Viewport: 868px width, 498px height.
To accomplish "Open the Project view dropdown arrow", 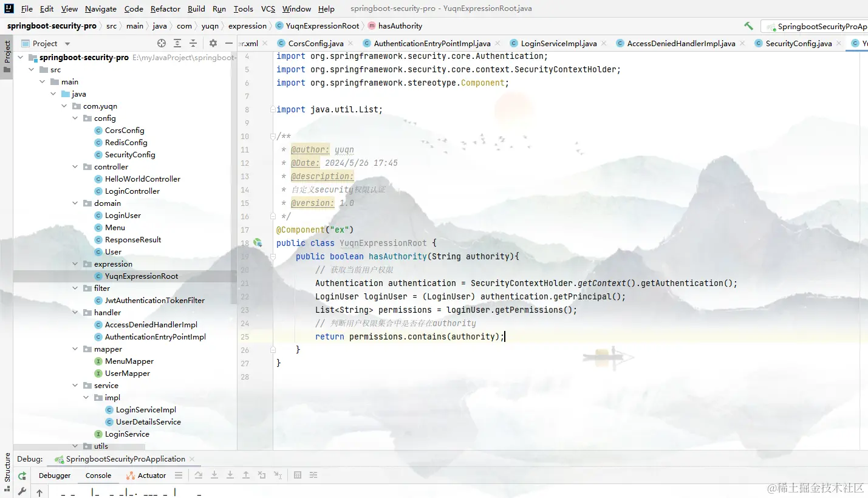I will coord(67,44).
